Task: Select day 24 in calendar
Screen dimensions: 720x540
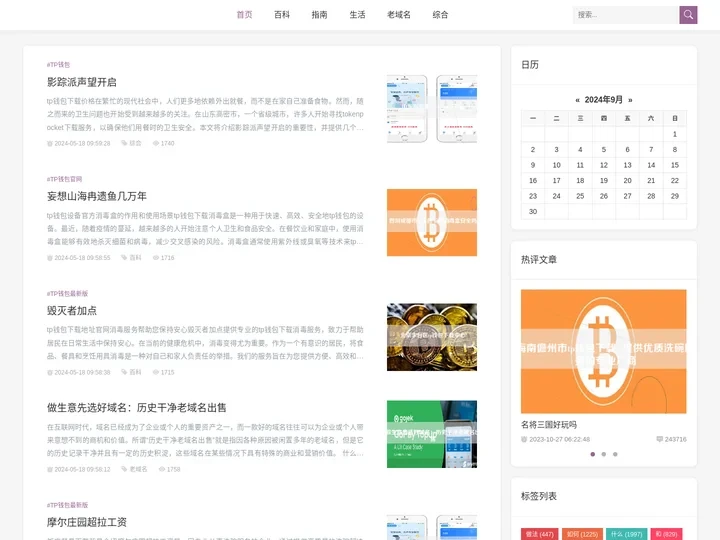Action: 557,196
